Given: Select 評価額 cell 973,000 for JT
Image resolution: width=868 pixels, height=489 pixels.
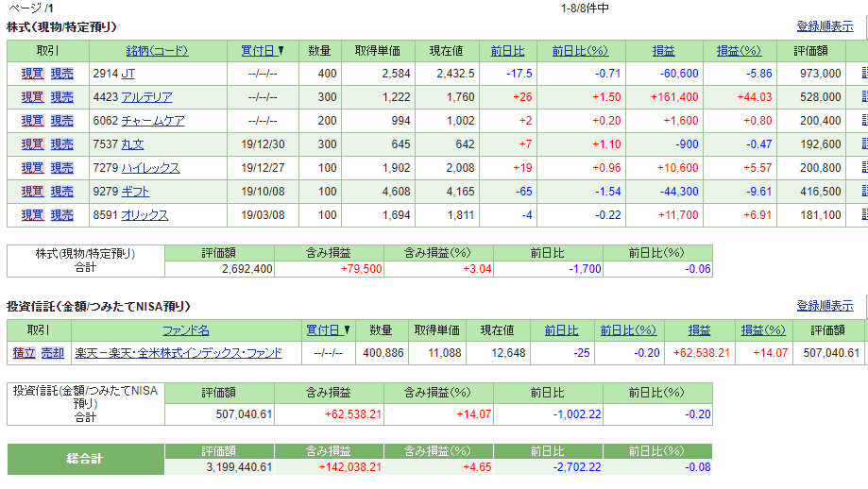Looking at the screenshot, I should [x=821, y=74].
